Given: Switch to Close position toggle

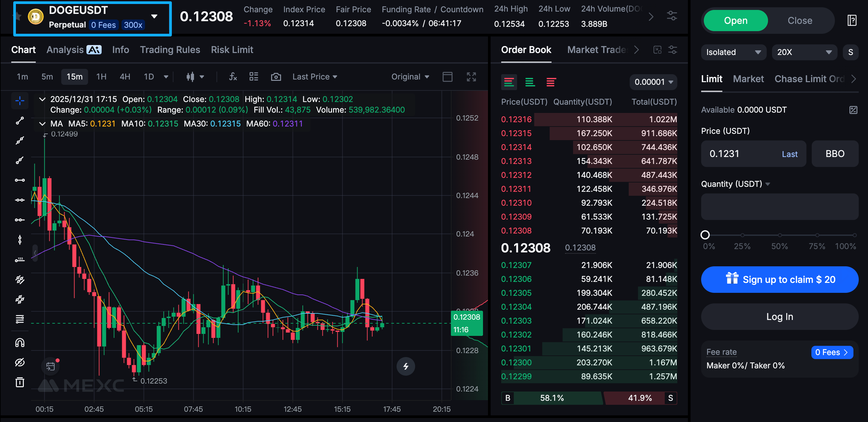Looking at the screenshot, I should (799, 21).
